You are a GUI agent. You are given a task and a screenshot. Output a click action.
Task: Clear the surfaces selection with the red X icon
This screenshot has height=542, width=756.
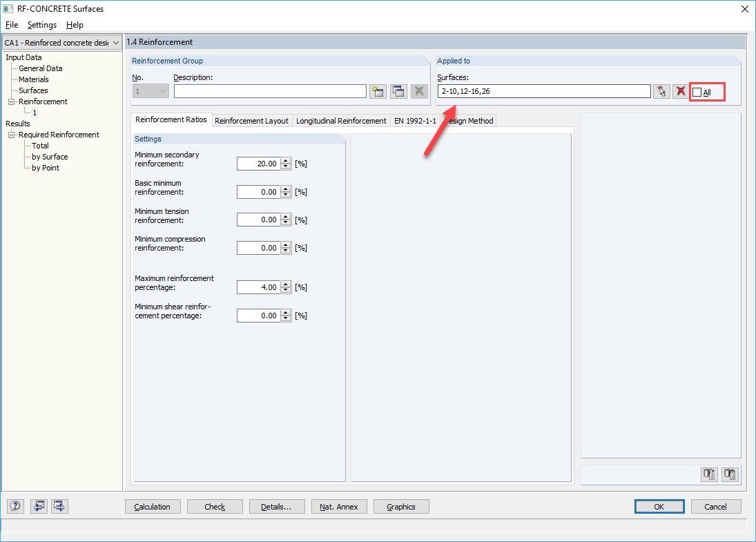(681, 91)
